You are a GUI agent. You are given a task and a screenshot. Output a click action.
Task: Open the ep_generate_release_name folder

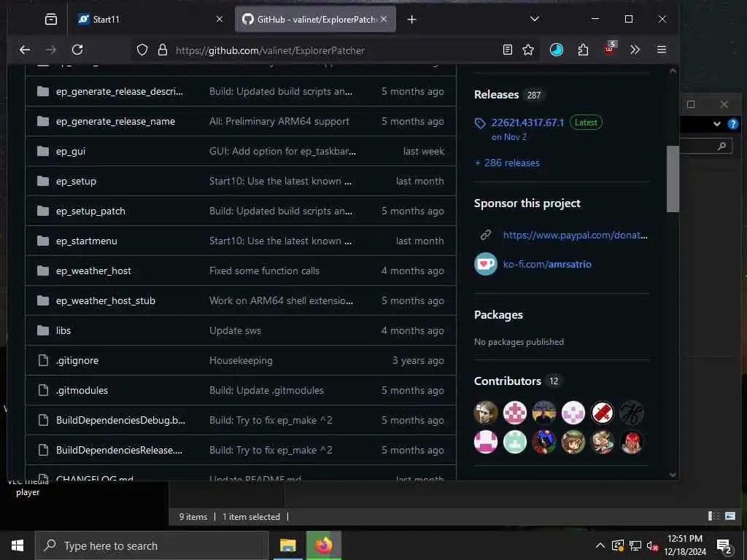[115, 122]
